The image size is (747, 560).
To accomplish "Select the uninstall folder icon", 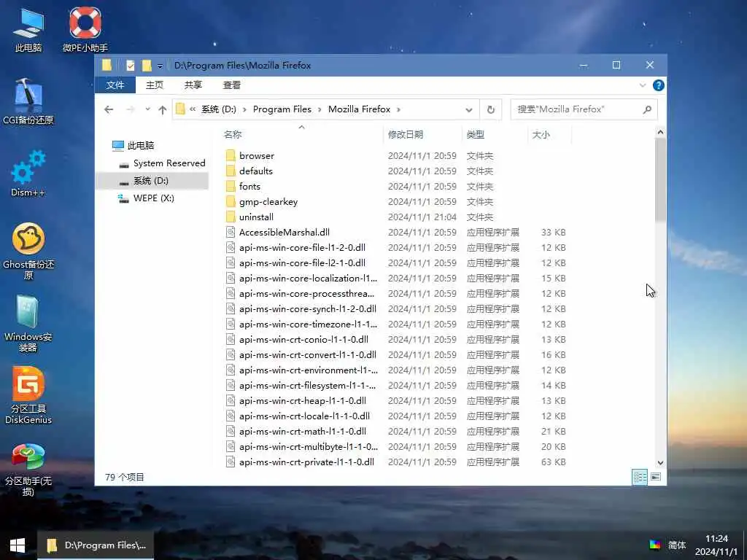I will (x=231, y=217).
